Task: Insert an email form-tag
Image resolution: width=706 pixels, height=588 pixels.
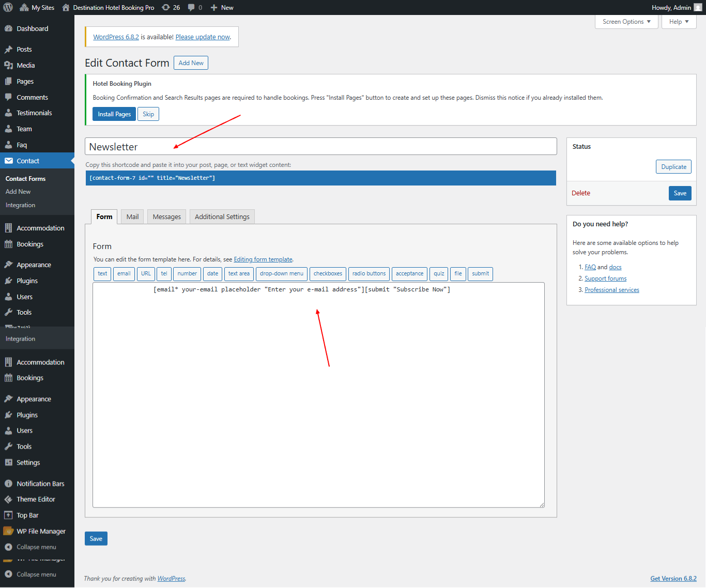Action: [124, 274]
